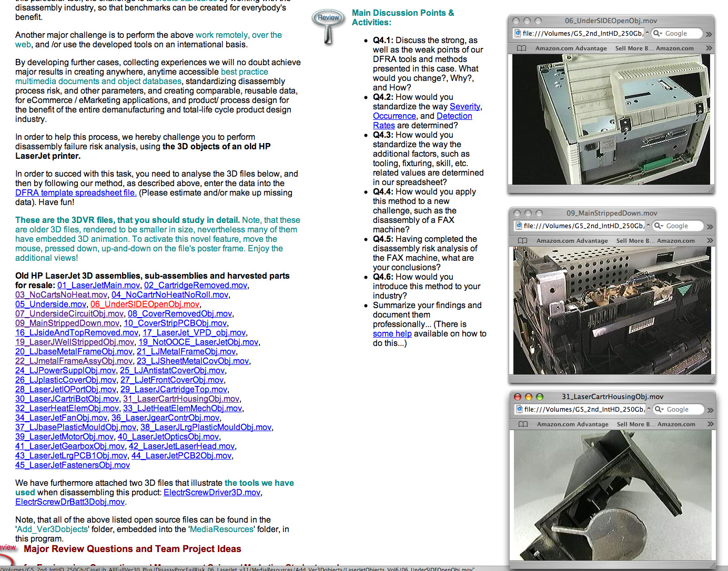Open Amazon.com Advantage bookmark in 06_UnderSIDEOpenObj.mov window
The image size is (728, 571).
571,48
